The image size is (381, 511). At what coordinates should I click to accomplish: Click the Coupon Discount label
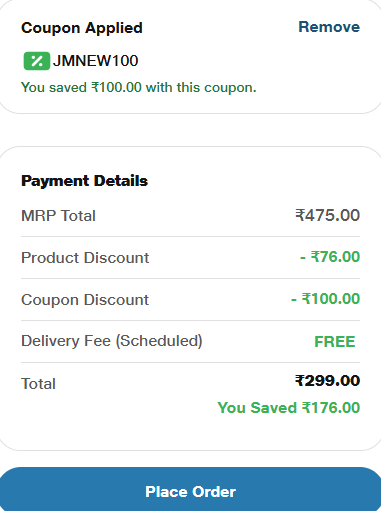85,300
